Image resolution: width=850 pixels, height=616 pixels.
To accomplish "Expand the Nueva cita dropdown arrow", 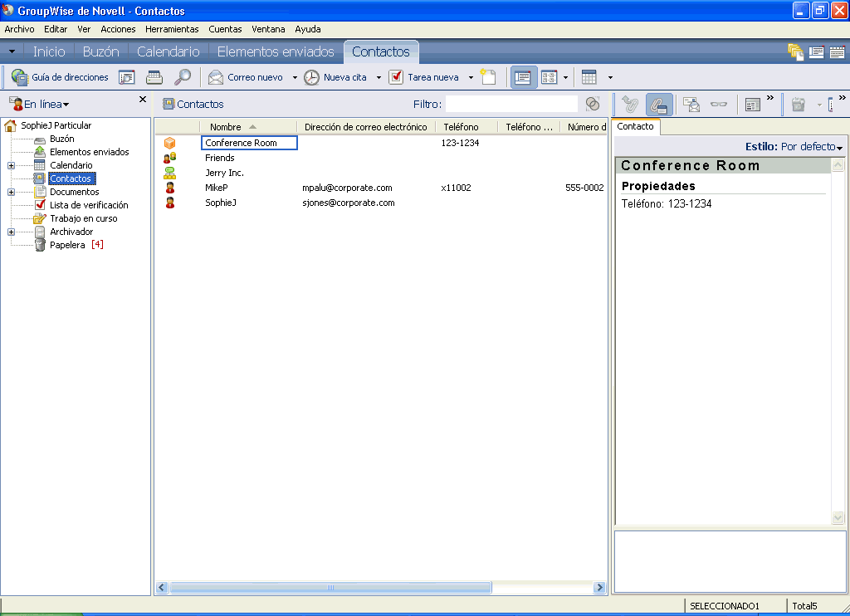I will 379,77.
